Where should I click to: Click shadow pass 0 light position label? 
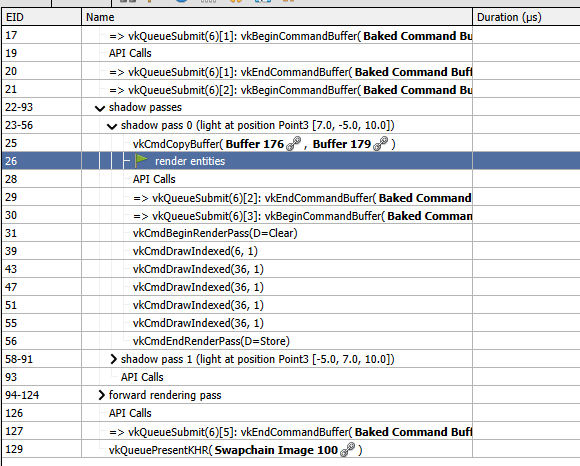(257, 125)
